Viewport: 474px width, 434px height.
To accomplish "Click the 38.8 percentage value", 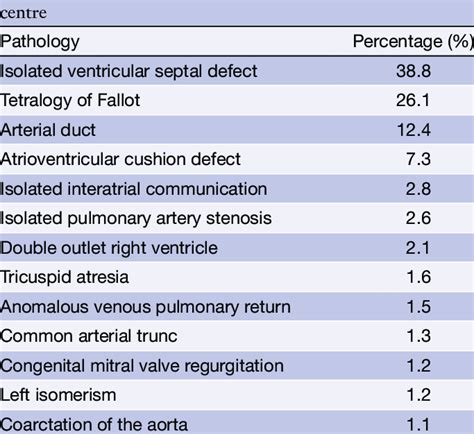I will pyautogui.click(x=413, y=71).
